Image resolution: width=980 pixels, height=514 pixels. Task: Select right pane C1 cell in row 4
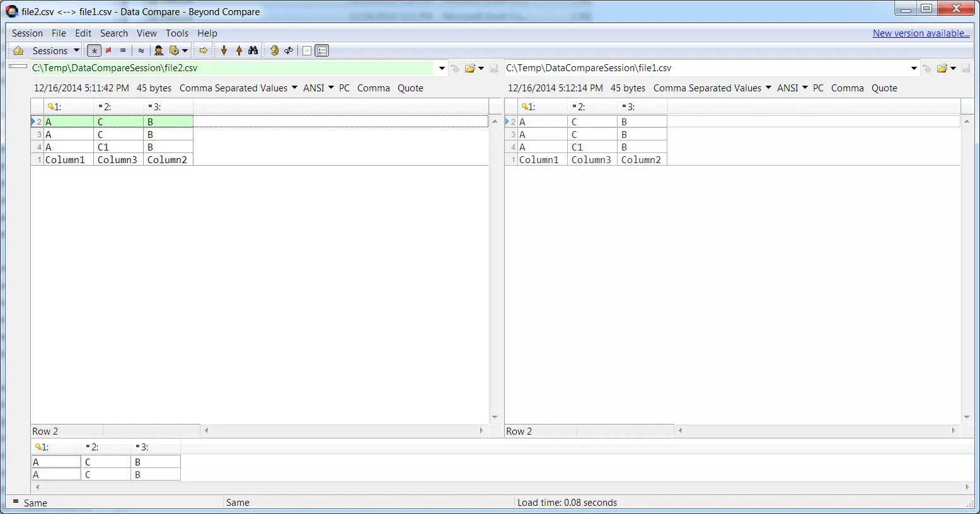coord(592,147)
